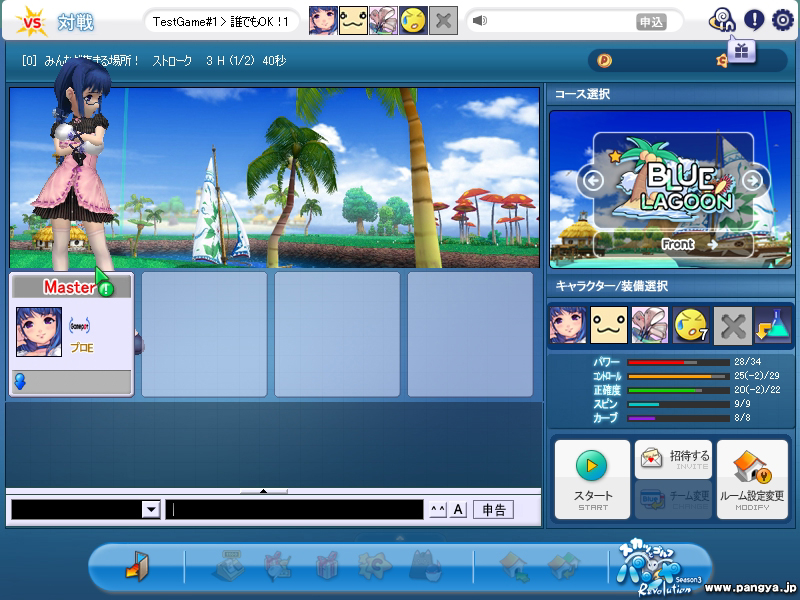Click the Pang coin P icon

(x=604, y=61)
